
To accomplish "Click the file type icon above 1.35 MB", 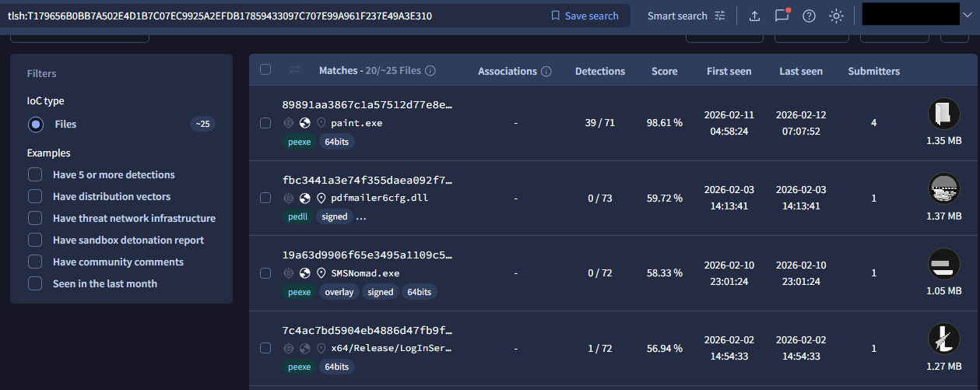I will tap(943, 114).
